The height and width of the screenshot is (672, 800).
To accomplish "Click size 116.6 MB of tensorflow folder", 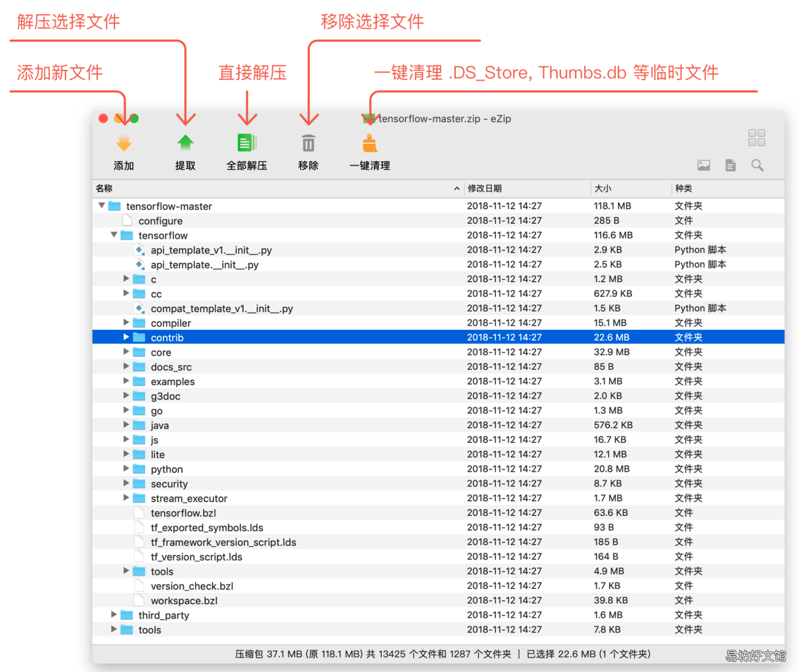I will 613,235.
